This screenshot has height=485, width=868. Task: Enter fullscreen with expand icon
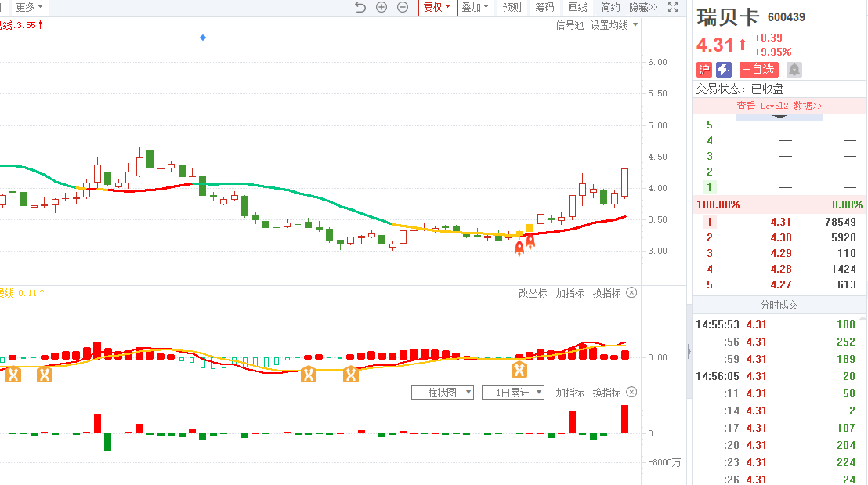tap(673, 7)
